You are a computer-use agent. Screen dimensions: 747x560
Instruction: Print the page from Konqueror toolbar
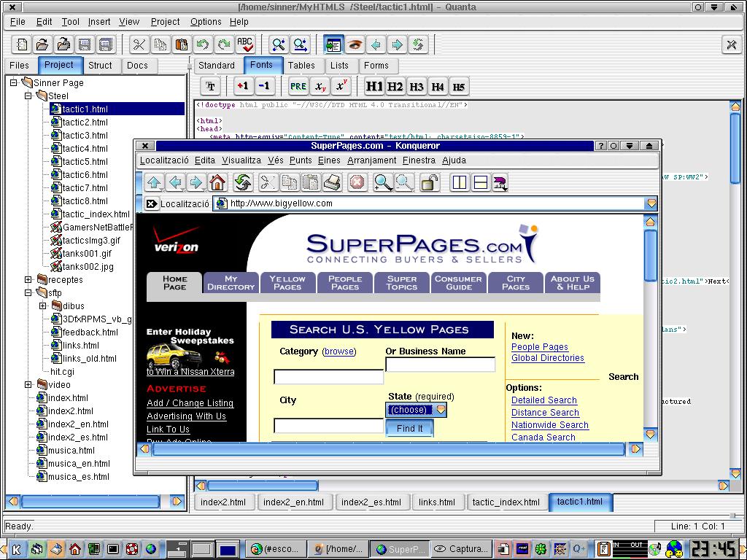point(332,182)
